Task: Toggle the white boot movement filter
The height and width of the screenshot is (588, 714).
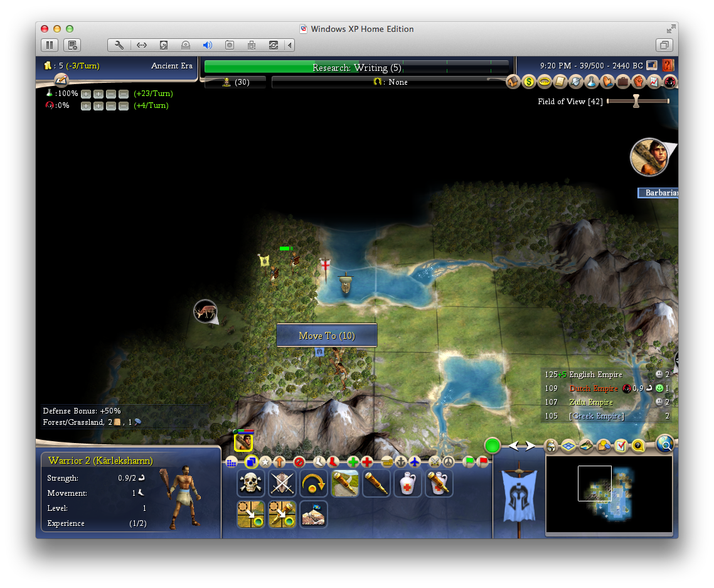Action: (319, 462)
